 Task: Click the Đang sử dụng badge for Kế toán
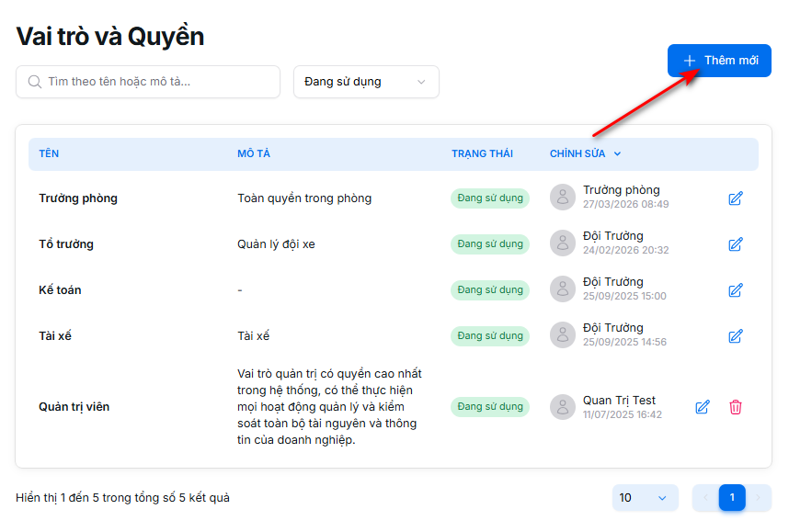tap(490, 290)
